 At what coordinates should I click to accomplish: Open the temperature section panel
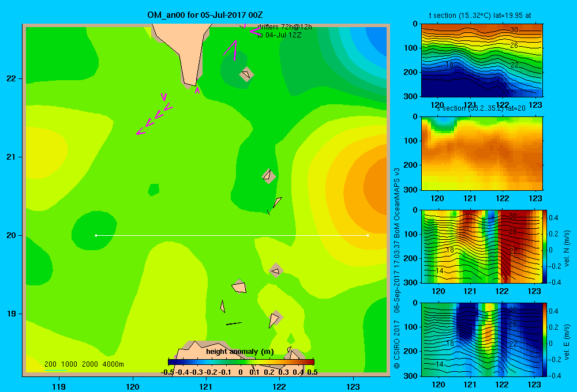[x=482, y=61]
